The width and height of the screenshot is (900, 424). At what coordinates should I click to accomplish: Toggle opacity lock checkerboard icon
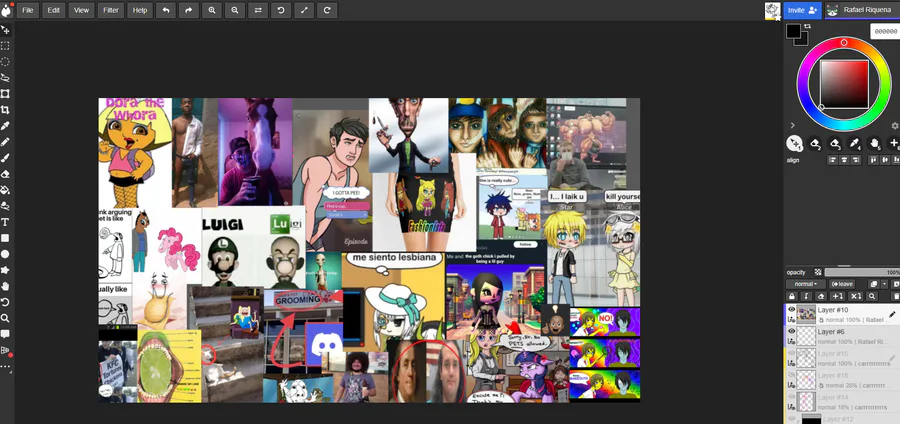[818, 272]
